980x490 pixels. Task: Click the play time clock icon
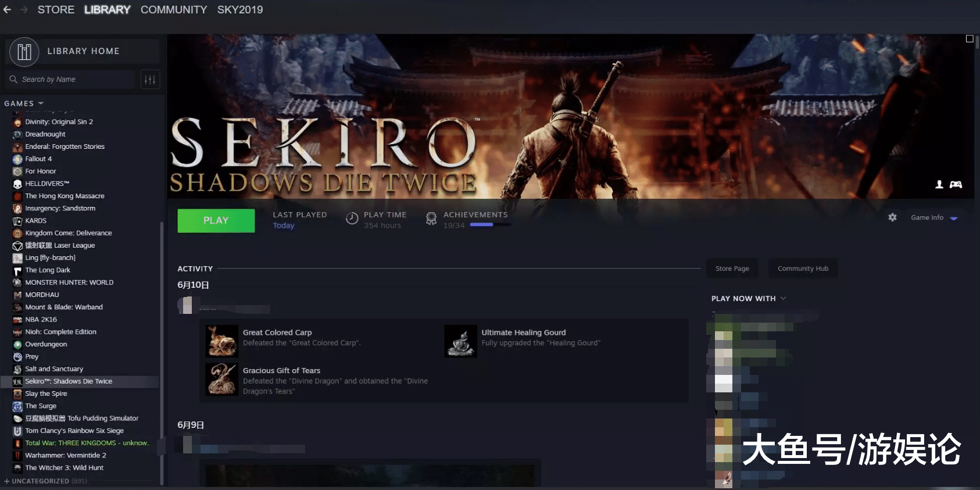(x=352, y=219)
